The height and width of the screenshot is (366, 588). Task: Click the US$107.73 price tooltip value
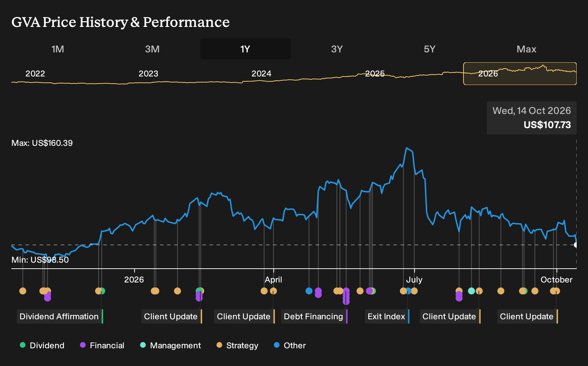pos(547,125)
